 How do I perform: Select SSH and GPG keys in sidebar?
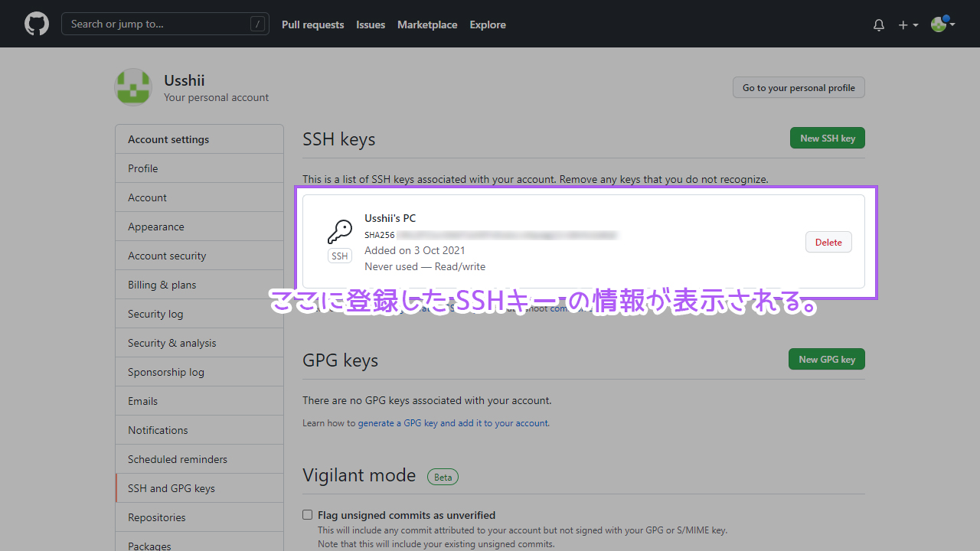[199, 488]
